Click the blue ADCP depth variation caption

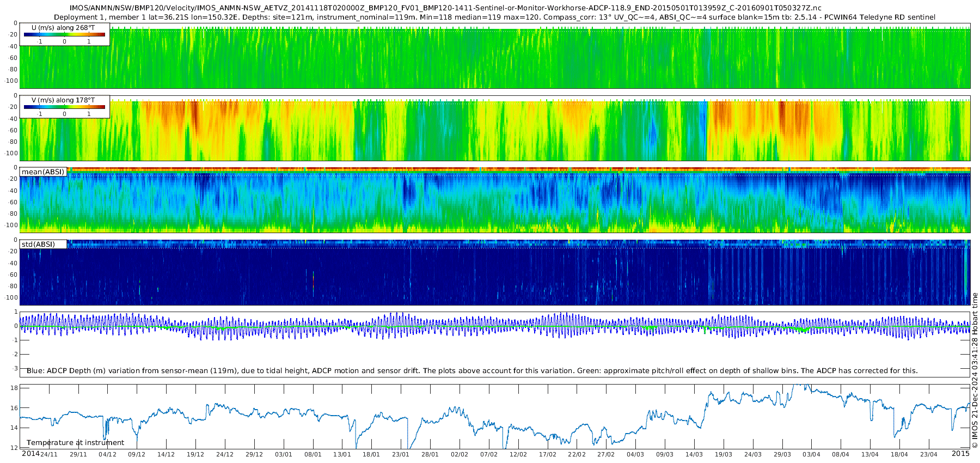coord(472,371)
